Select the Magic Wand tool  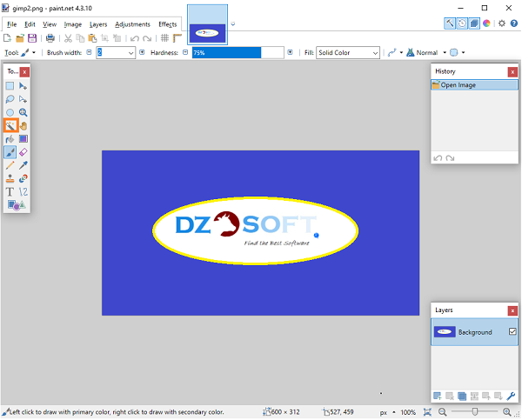10,126
